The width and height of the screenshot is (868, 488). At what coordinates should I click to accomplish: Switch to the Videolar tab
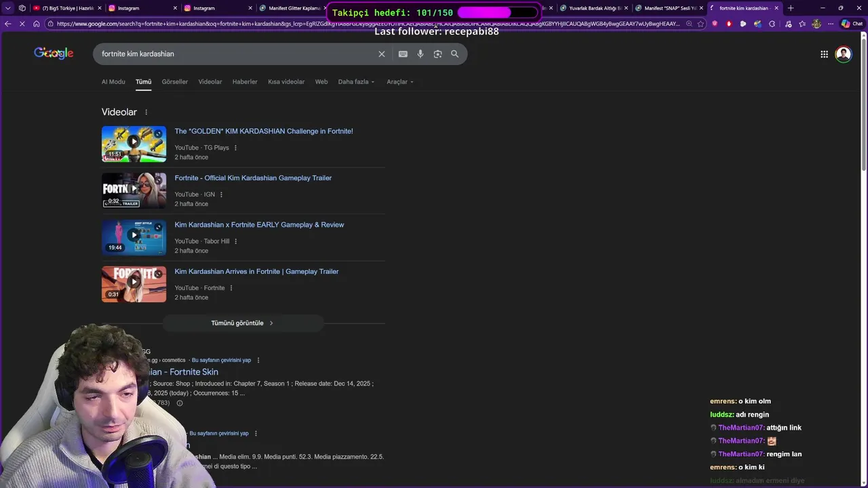210,82
